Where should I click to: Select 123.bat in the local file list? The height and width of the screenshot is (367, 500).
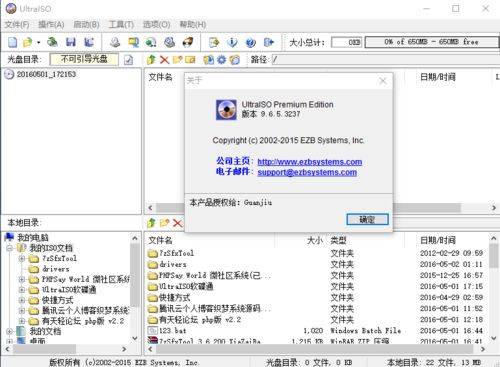pos(173,331)
